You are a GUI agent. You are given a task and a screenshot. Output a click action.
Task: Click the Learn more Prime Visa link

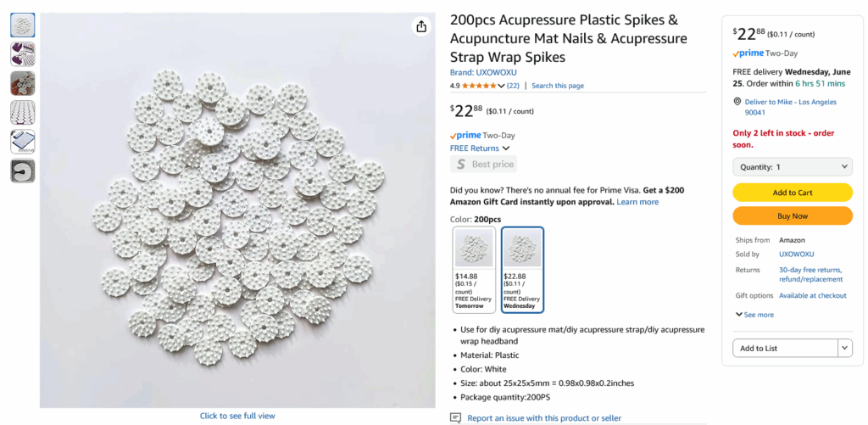point(637,202)
